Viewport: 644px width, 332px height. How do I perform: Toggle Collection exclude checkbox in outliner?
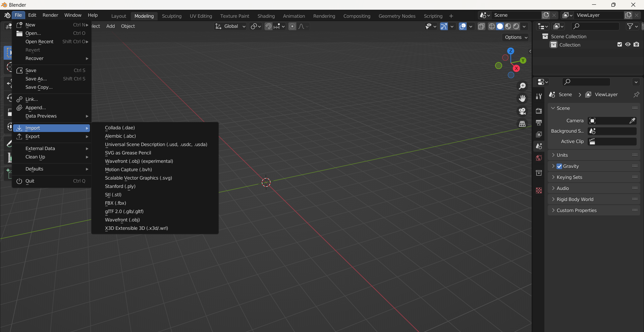[620, 45]
